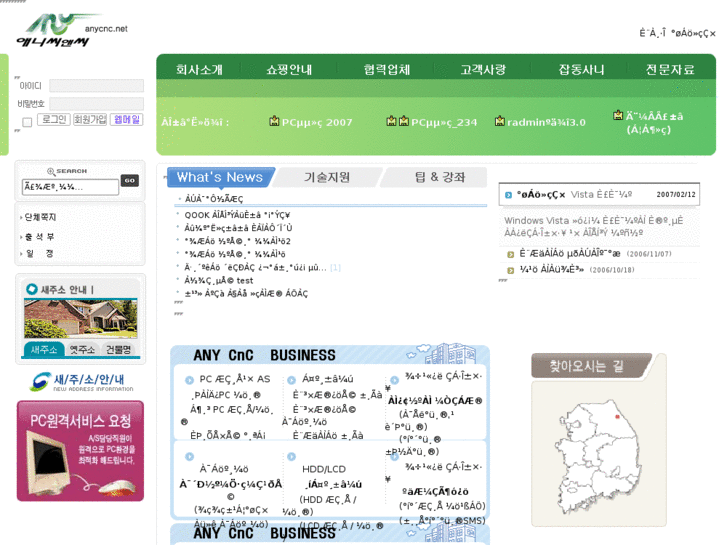The height and width of the screenshot is (545, 727).
Task: Open the 고객사랑 menu
Action: [x=483, y=70]
